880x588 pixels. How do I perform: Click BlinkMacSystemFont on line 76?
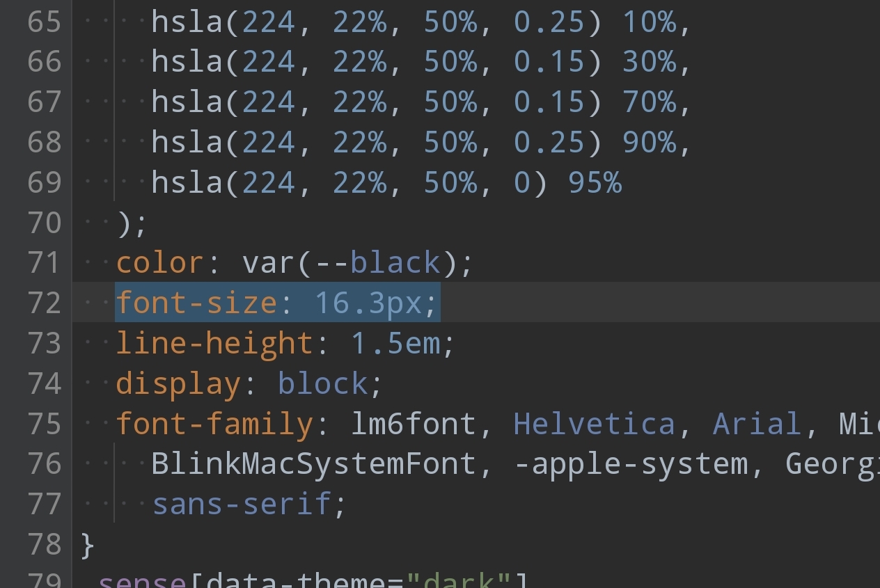[313, 464]
